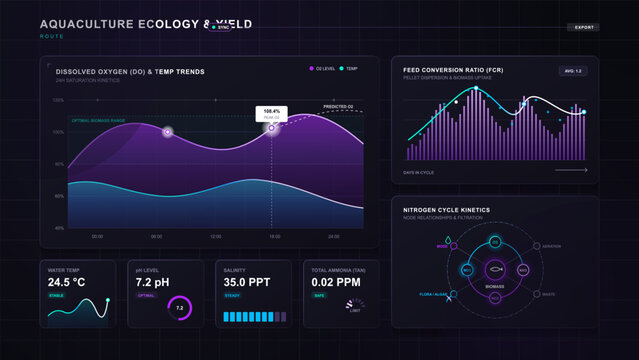Screen dimensions: 639x360
Task: Click the SALINITY card label
Action: [234, 270]
